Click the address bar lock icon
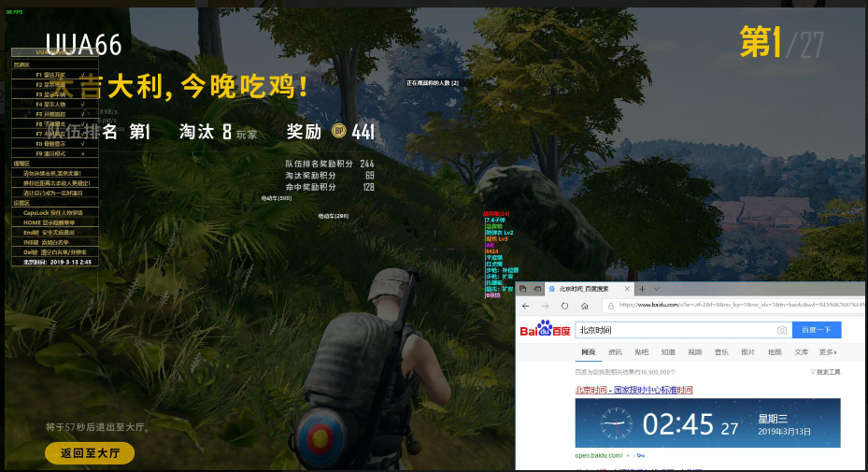This screenshot has width=868, height=472. coord(611,306)
